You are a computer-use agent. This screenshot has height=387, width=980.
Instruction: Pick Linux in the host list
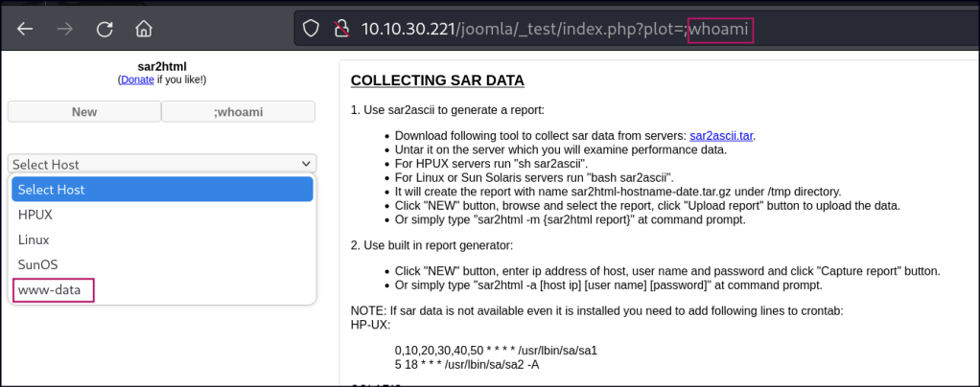tap(34, 239)
